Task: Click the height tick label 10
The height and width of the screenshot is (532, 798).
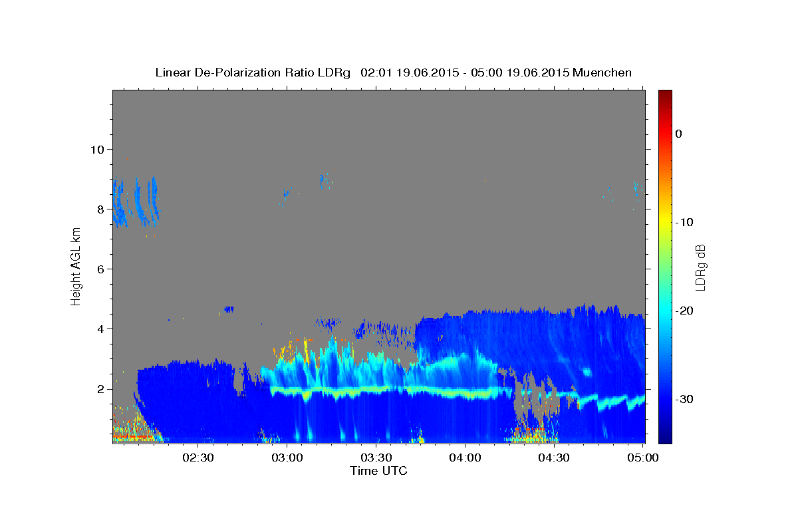Action: coord(98,149)
